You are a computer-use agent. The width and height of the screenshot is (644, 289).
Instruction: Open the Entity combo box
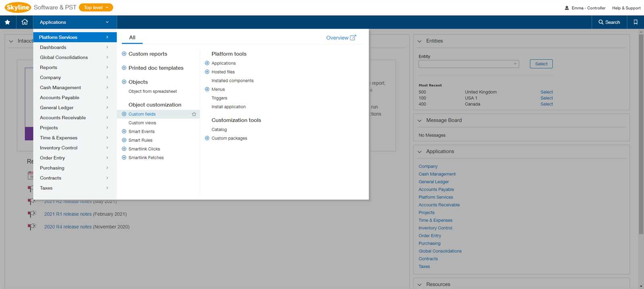coord(469,64)
